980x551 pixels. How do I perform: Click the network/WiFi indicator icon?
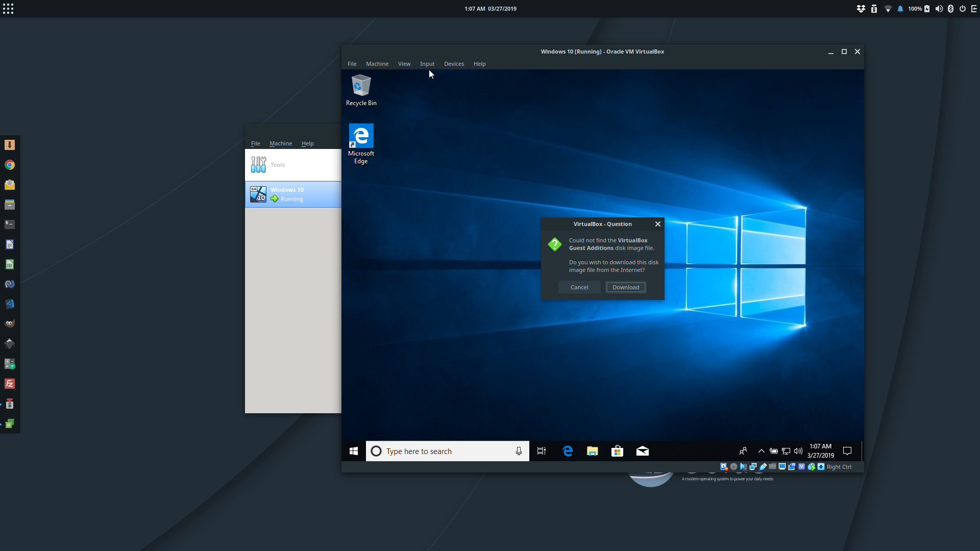pyautogui.click(x=888, y=8)
